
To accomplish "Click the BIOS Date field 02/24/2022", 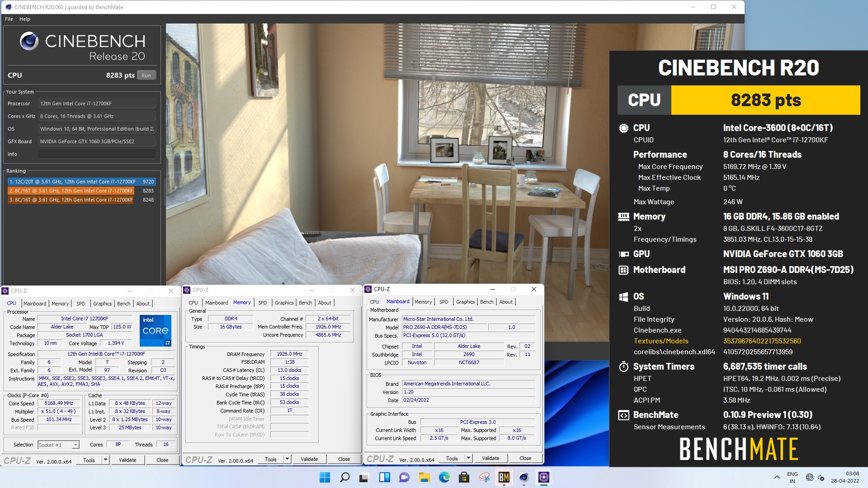I will (469, 400).
